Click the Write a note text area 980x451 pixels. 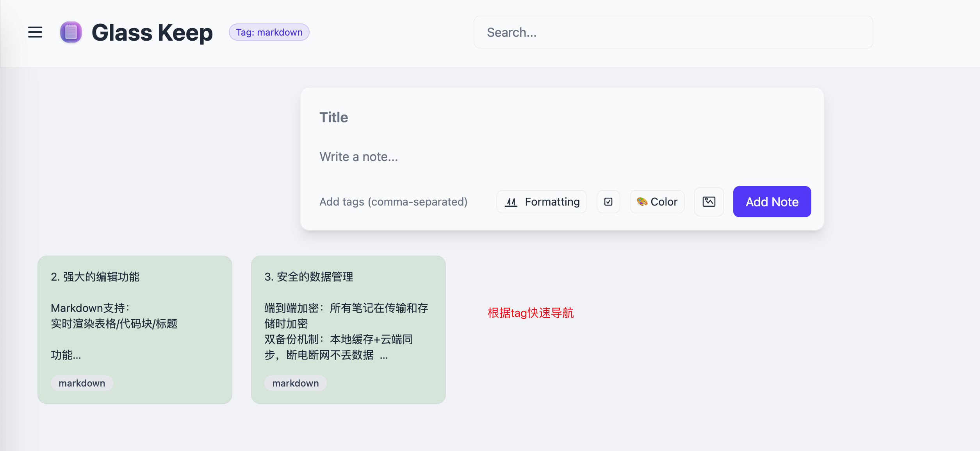point(562,157)
